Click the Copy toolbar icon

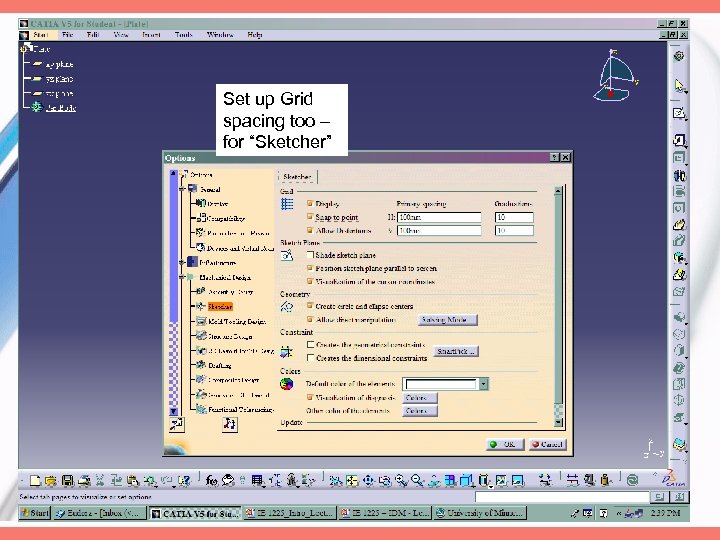tap(116, 480)
